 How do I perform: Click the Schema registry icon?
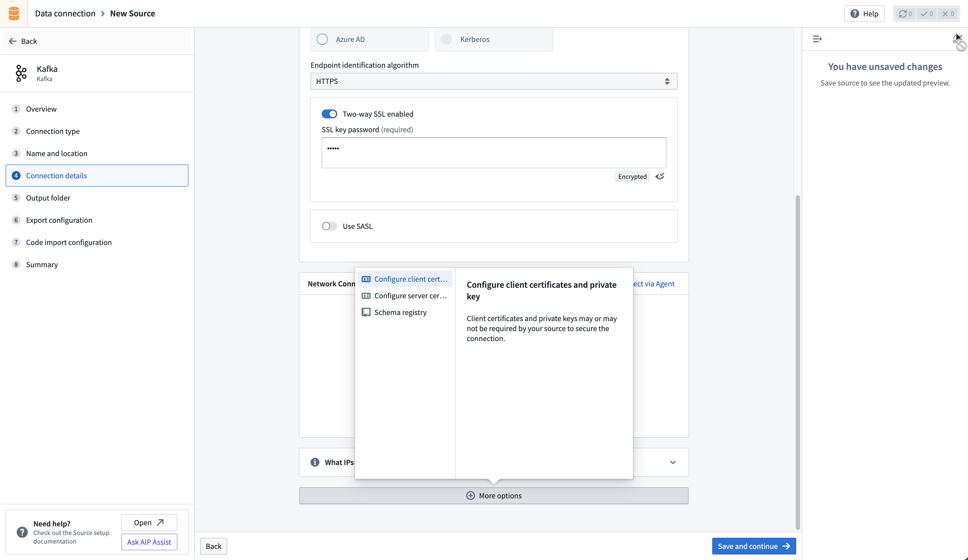[366, 312]
